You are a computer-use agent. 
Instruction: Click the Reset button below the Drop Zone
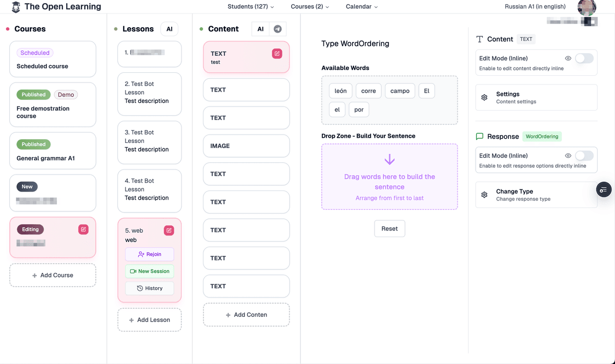coord(389,228)
